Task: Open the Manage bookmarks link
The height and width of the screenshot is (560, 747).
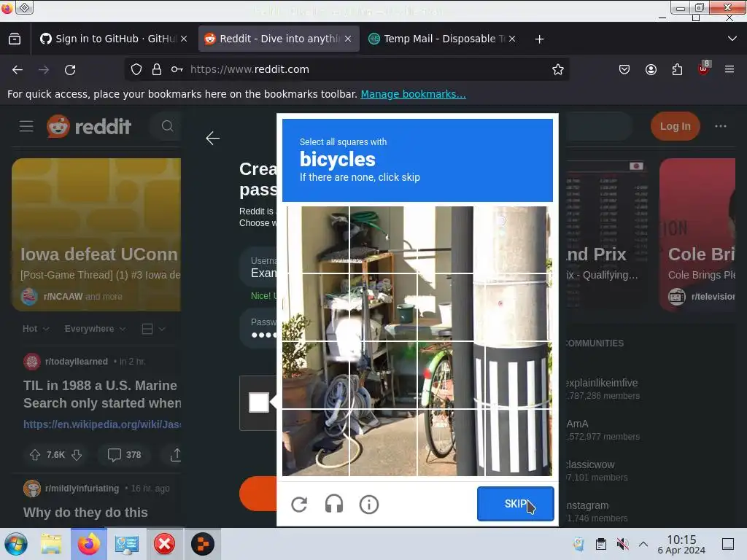Action: [x=413, y=94]
